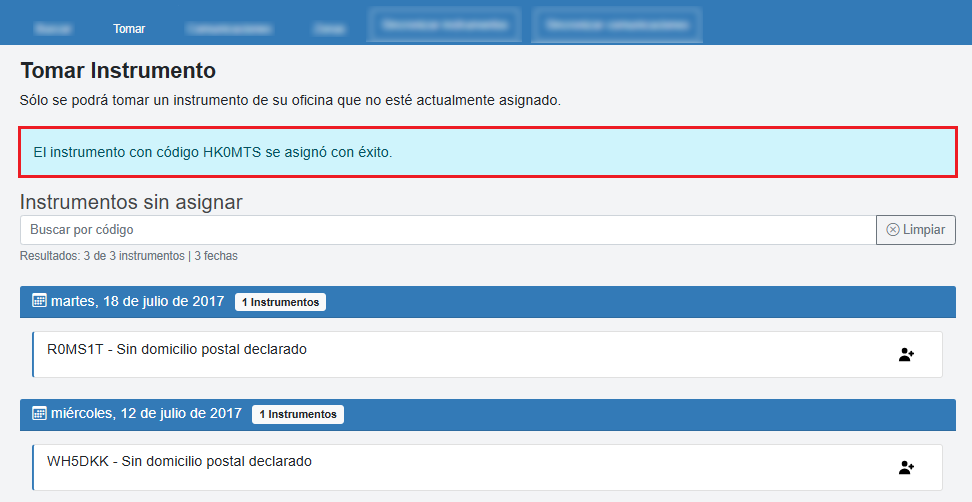Image resolution: width=972 pixels, height=502 pixels.
Task: Select the R0MS1T instrument row
Action: point(450,355)
